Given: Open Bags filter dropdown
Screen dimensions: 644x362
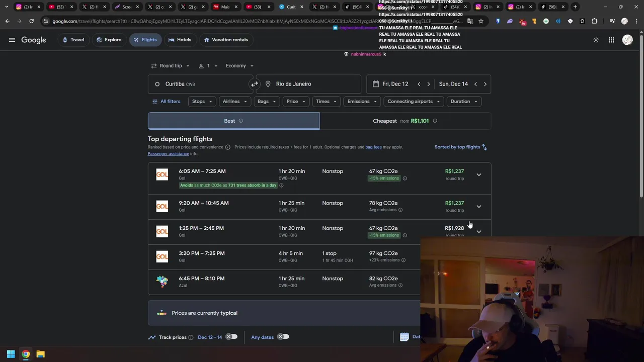Looking at the screenshot, I should click(x=267, y=102).
